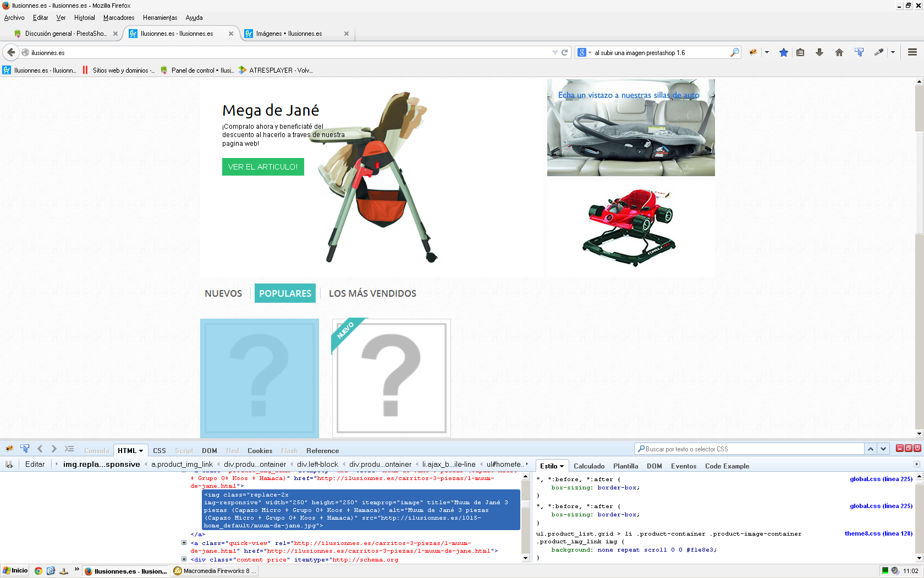Click the red baby walker image

pyautogui.click(x=630, y=227)
